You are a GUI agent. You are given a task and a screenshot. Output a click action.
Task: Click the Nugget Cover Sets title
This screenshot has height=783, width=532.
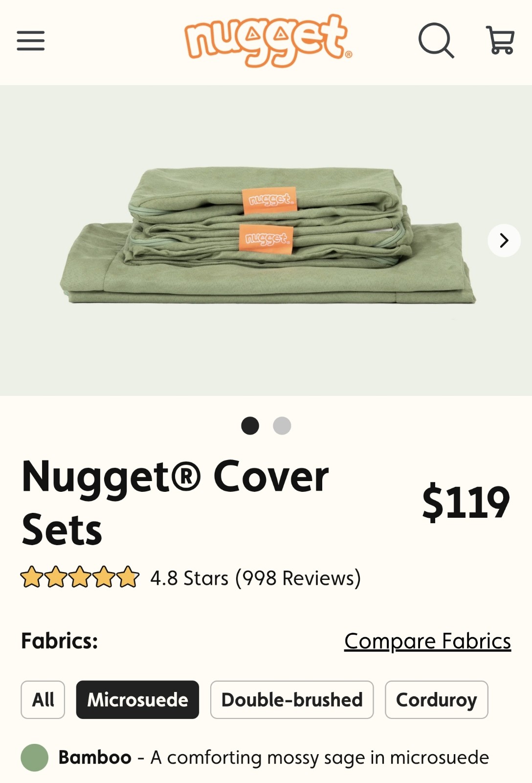tap(175, 503)
